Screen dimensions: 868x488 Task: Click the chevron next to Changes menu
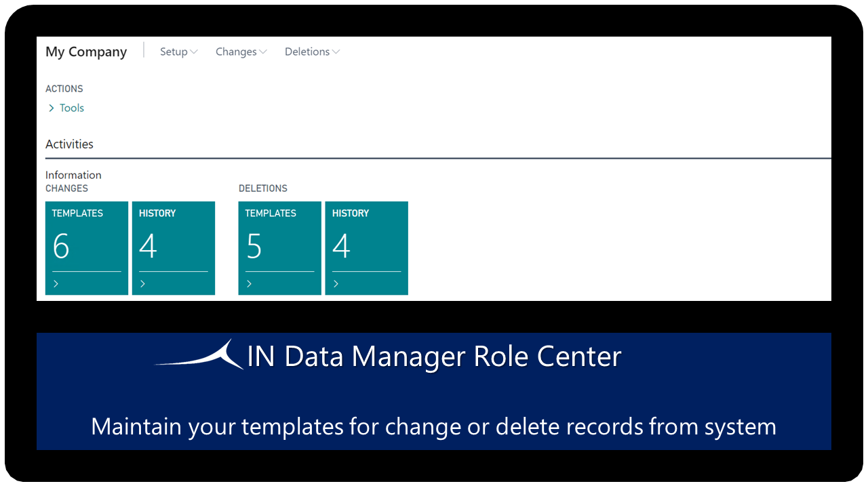tap(263, 52)
